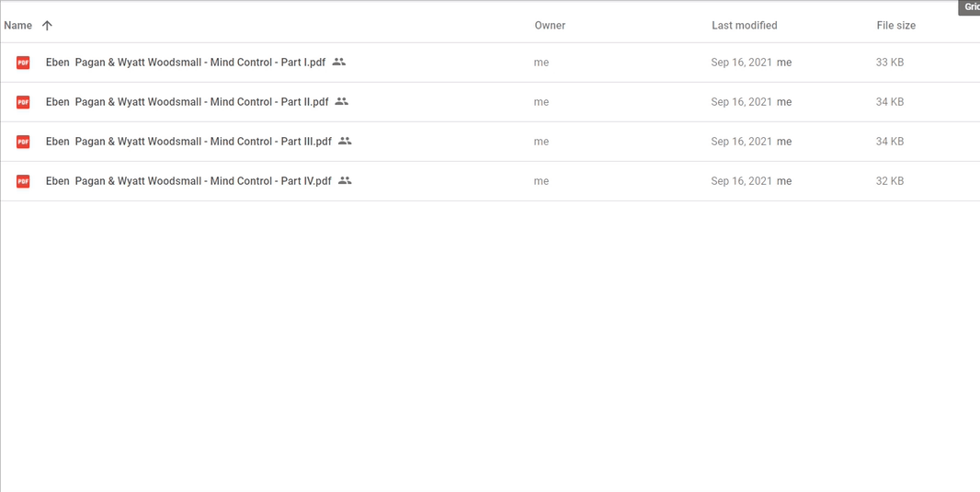This screenshot has width=980, height=492.
Task: Click shared people icon beside Part II.pdf
Action: tap(341, 101)
